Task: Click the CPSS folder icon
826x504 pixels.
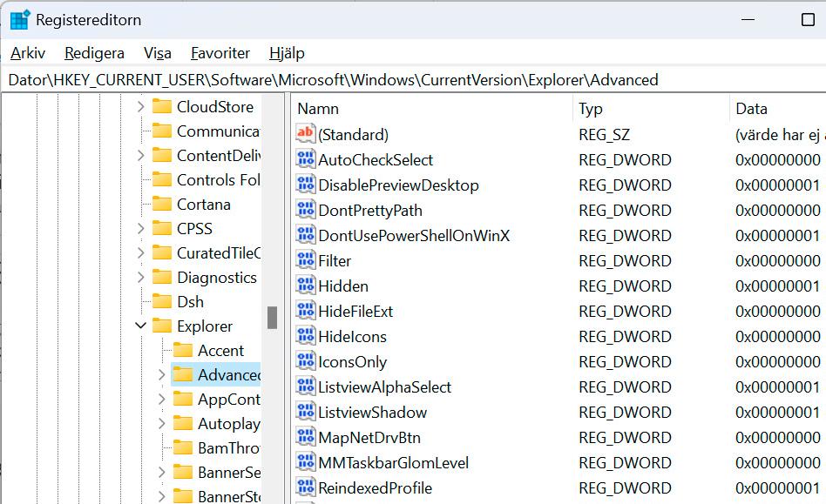Action: pyautogui.click(x=162, y=228)
